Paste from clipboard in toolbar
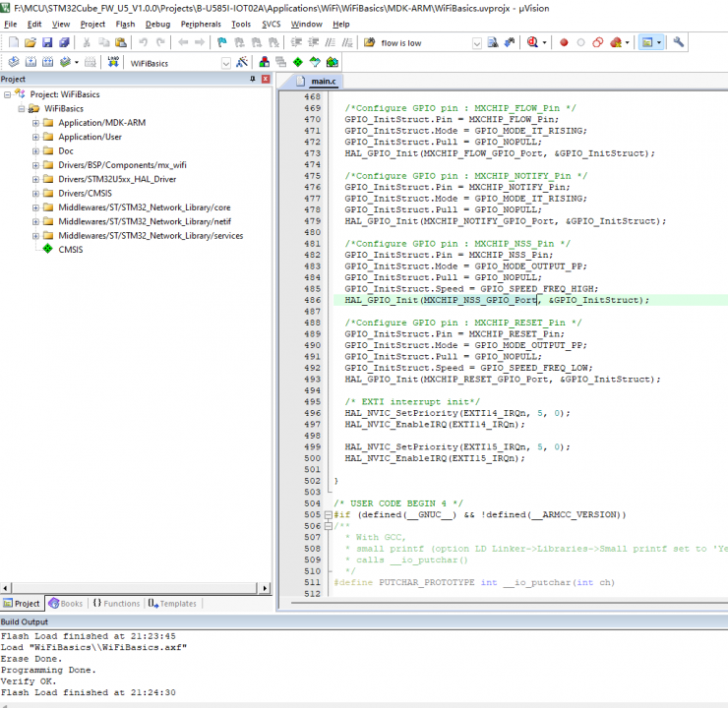The height and width of the screenshot is (708, 728). coord(121,42)
